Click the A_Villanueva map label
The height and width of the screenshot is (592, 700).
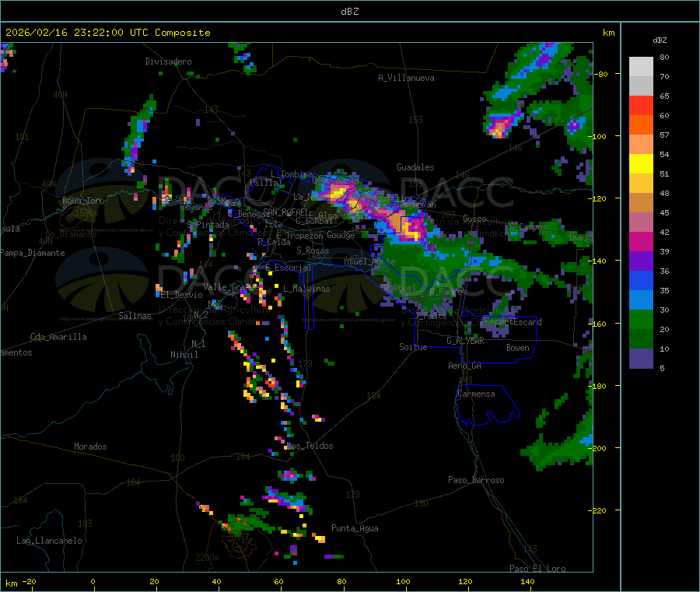406,78
